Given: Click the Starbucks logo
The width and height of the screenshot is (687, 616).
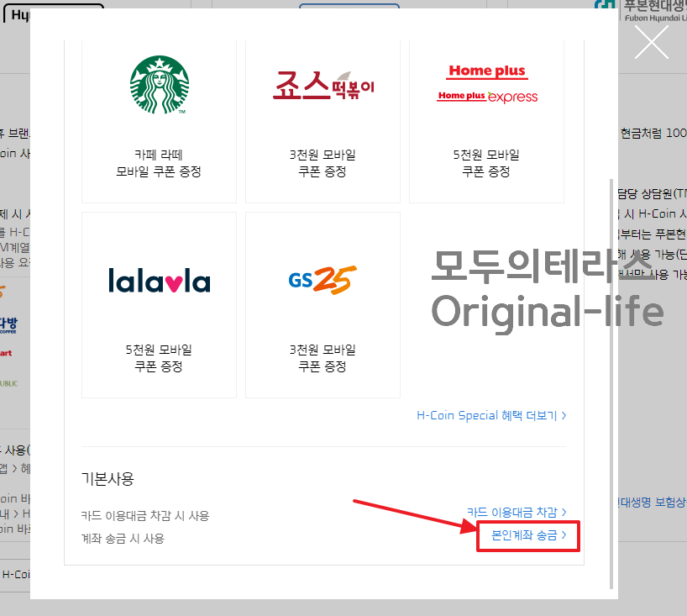Looking at the screenshot, I should [160, 85].
